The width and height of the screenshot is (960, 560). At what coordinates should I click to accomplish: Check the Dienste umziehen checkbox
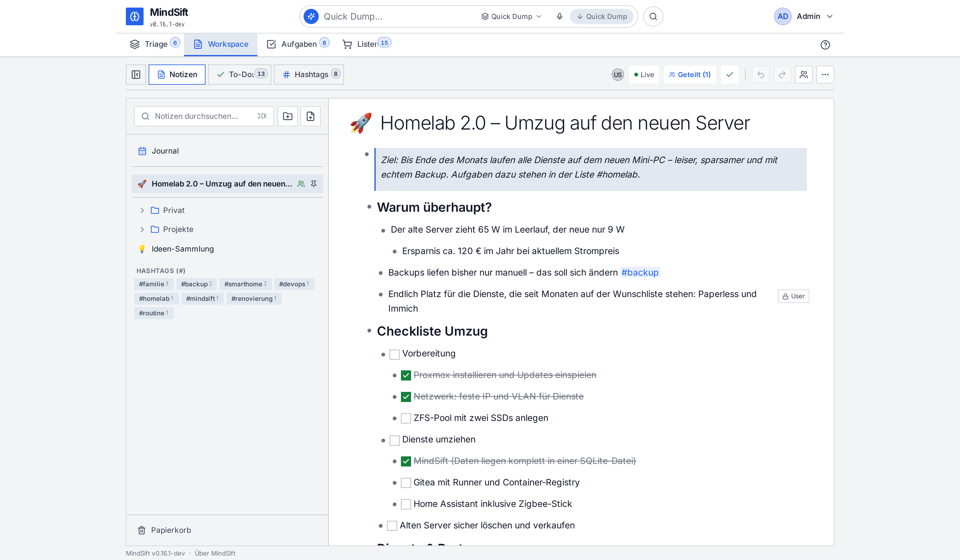click(394, 441)
